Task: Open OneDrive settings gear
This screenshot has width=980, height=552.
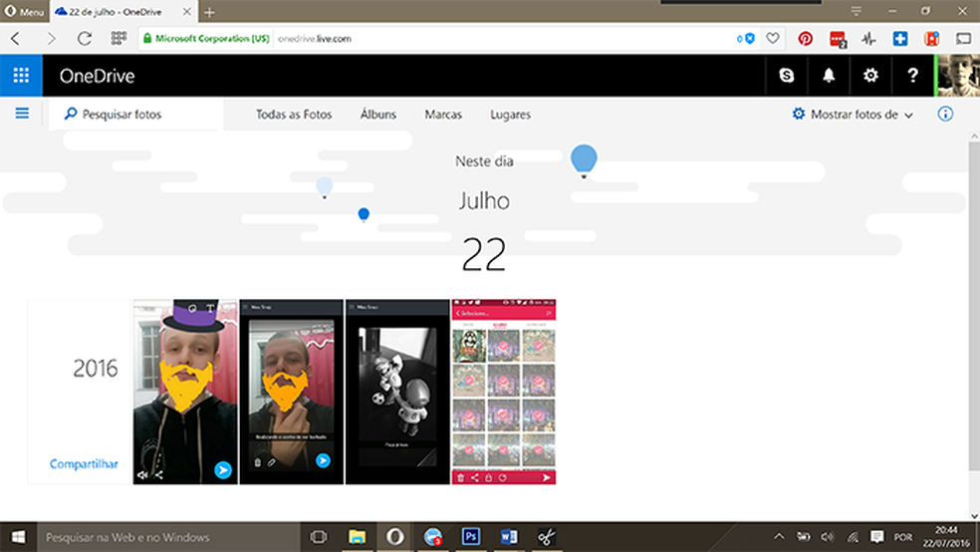Action: click(x=870, y=76)
